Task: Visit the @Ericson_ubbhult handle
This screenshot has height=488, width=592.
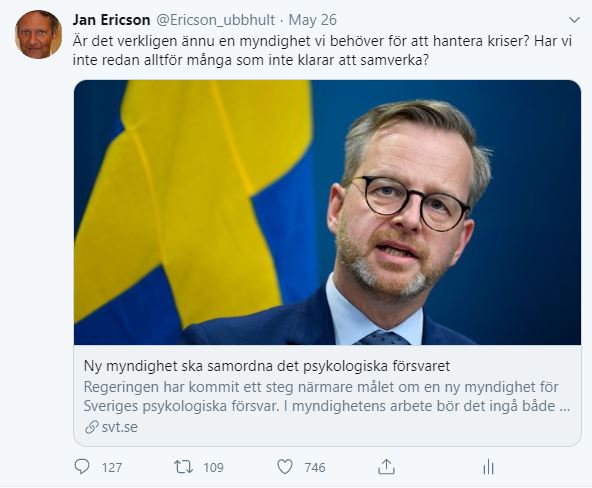Action: click(x=216, y=20)
